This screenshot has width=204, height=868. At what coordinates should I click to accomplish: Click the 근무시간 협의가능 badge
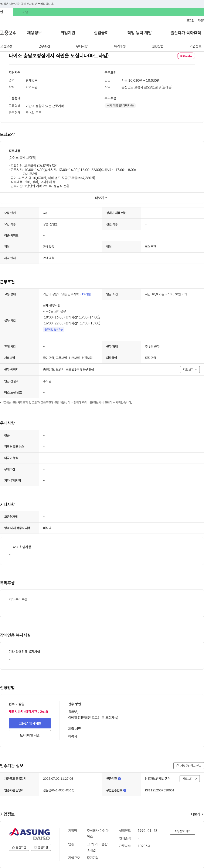54,330
